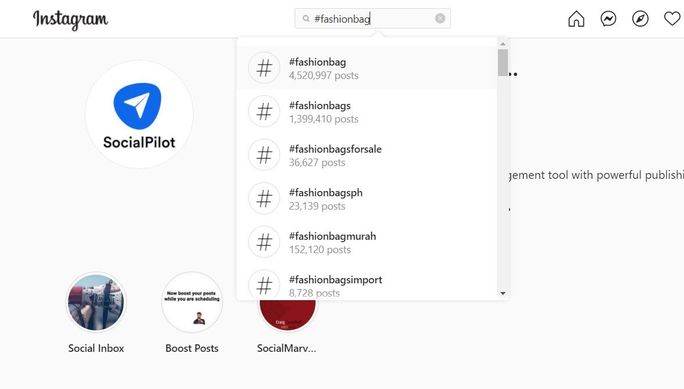The height and width of the screenshot is (389, 684).
Task: Click the dropdown scrollbar down arrow
Action: tap(503, 293)
